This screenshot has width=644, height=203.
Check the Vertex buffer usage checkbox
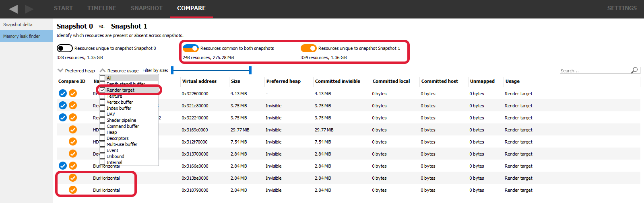103,102
